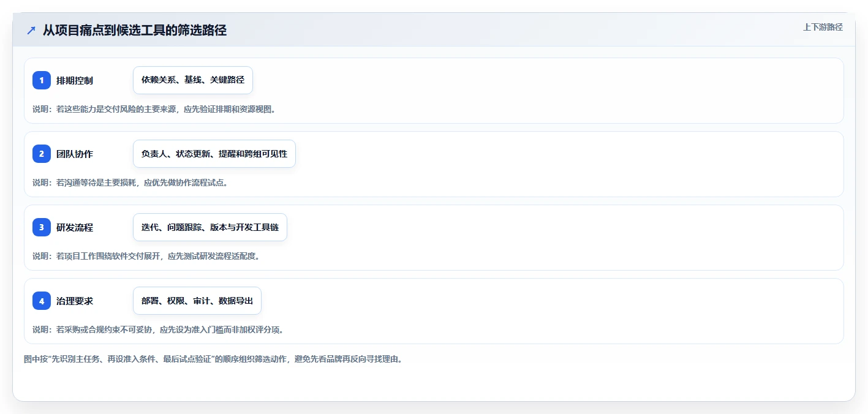
Task: Click the step 4 number badge
Action: point(42,301)
